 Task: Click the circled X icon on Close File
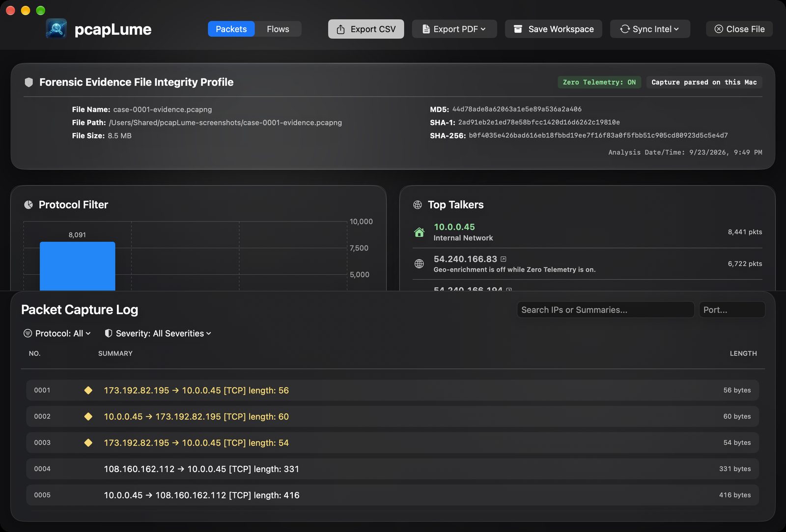click(719, 29)
